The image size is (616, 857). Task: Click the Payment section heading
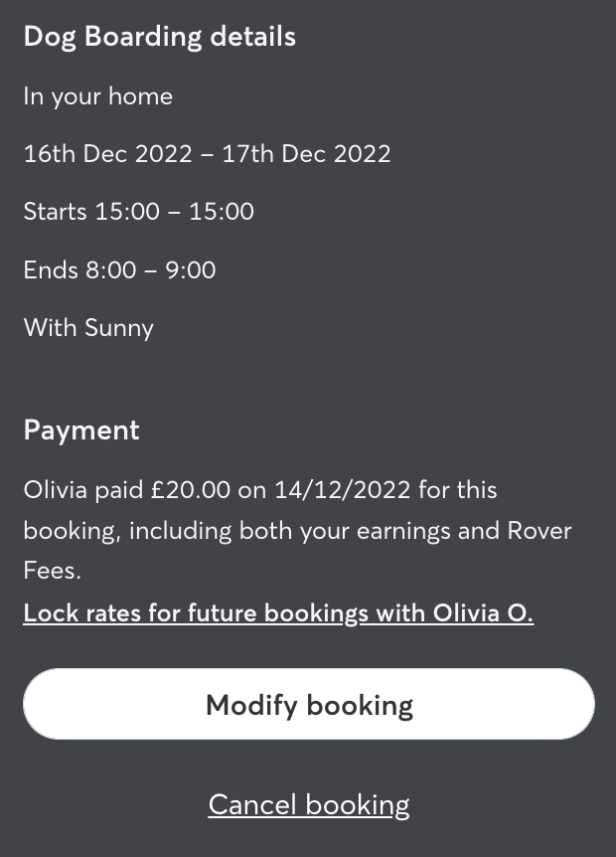click(x=81, y=430)
